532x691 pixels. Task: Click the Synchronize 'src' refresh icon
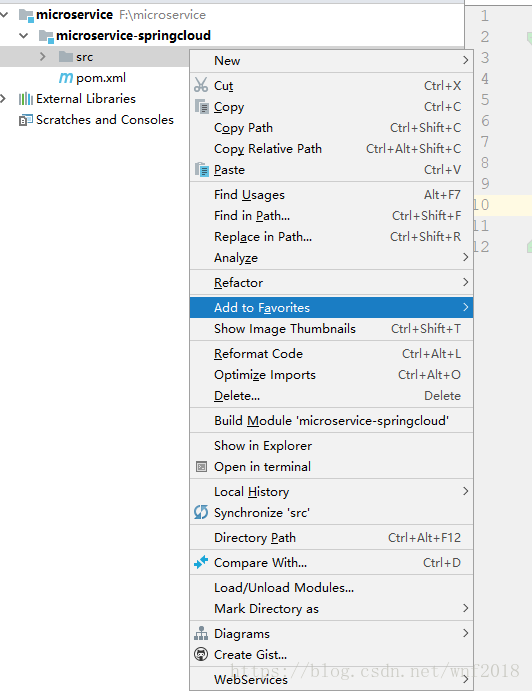coord(201,512)
